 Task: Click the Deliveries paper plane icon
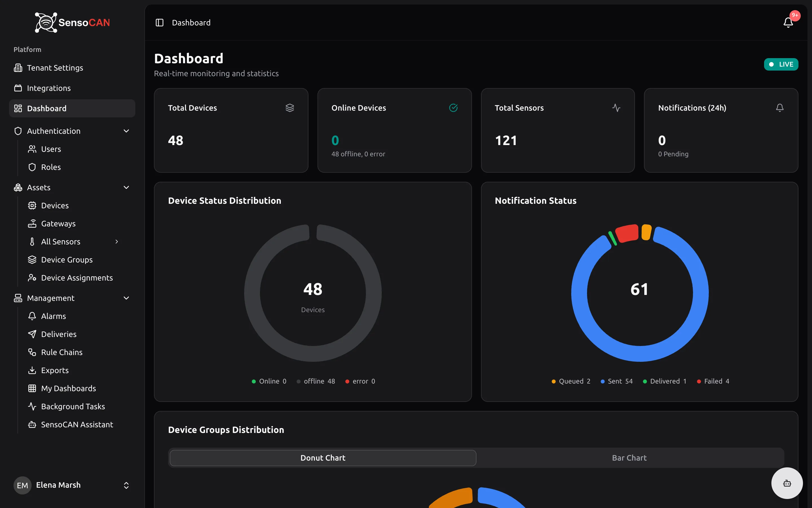32,334
